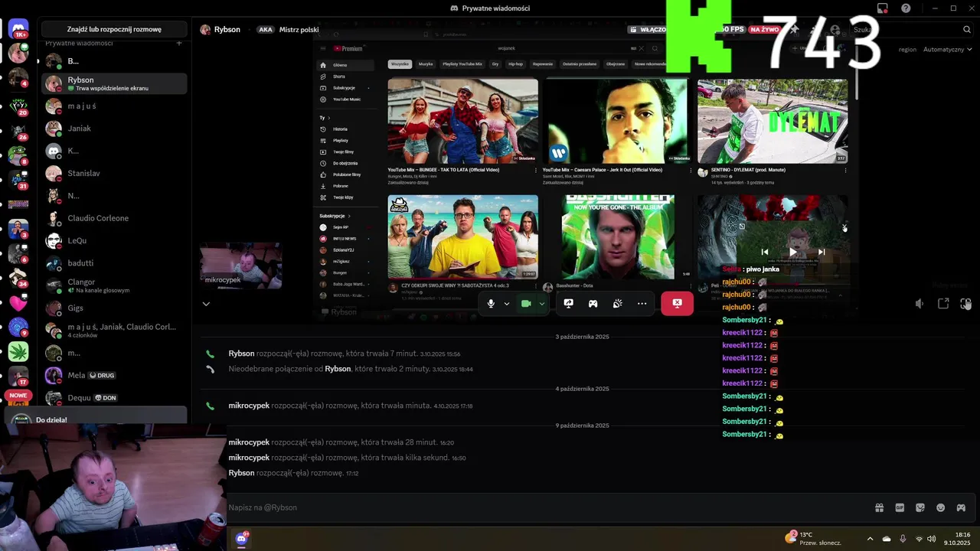The height and width of the screenshot is (551, 980).
Task: Open Discord from Windows taskbar
Action: [x=242, y=539]
